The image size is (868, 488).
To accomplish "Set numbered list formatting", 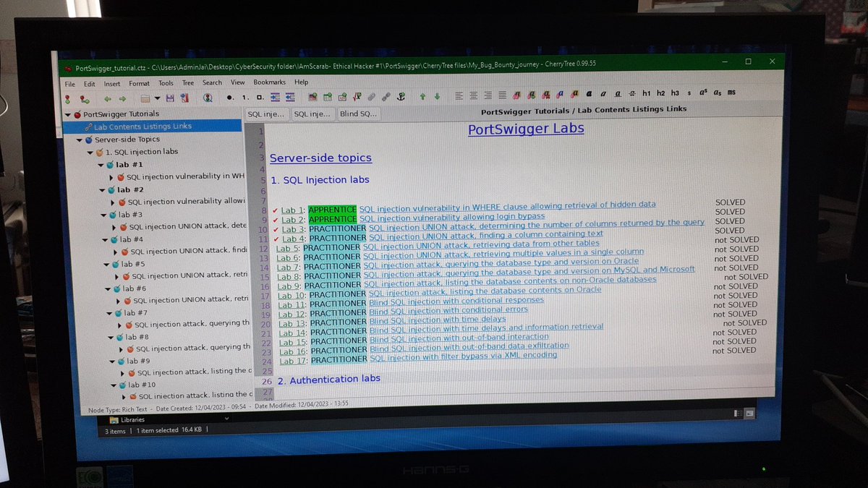I will 246,97.
